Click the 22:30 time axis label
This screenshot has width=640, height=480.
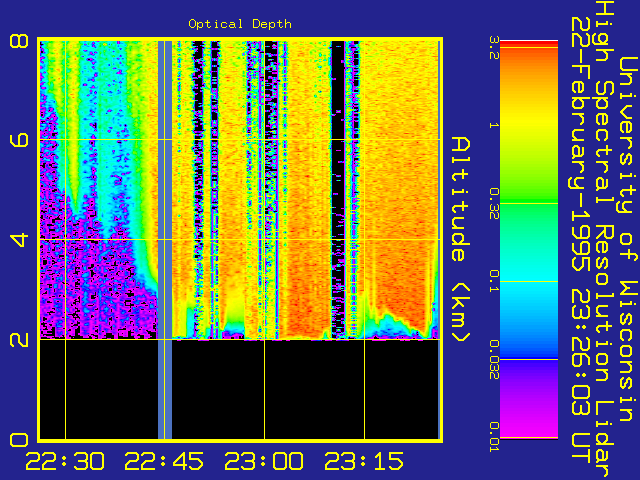pos(65,461)
